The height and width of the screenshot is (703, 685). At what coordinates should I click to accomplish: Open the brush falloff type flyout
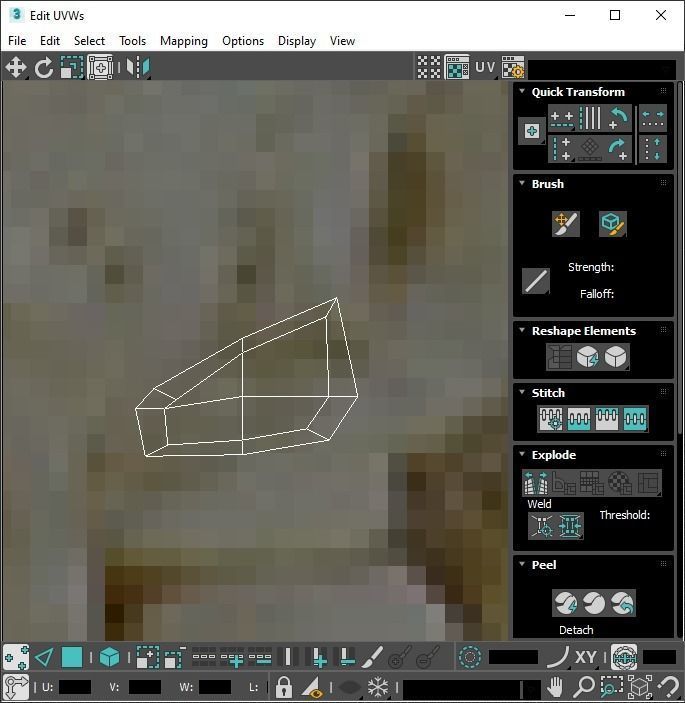pyautogui.click(x=536, y=281)
